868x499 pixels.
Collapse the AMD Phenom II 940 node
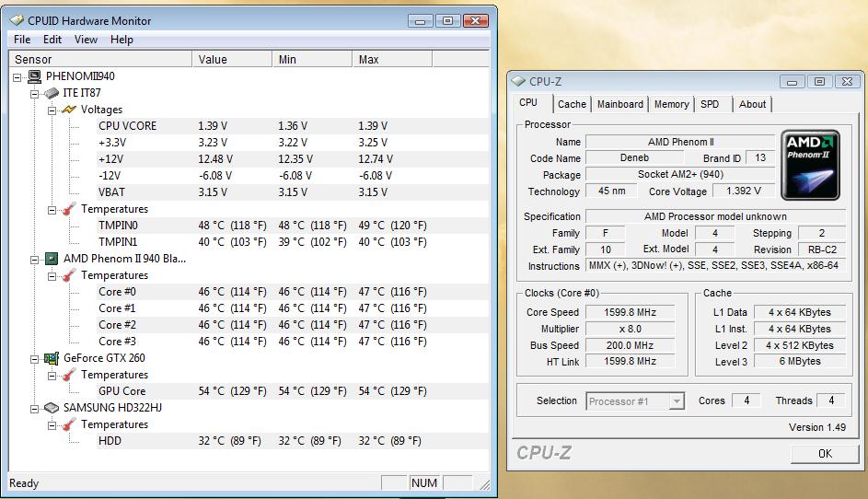pyautogui.click(x=34, y=260)
